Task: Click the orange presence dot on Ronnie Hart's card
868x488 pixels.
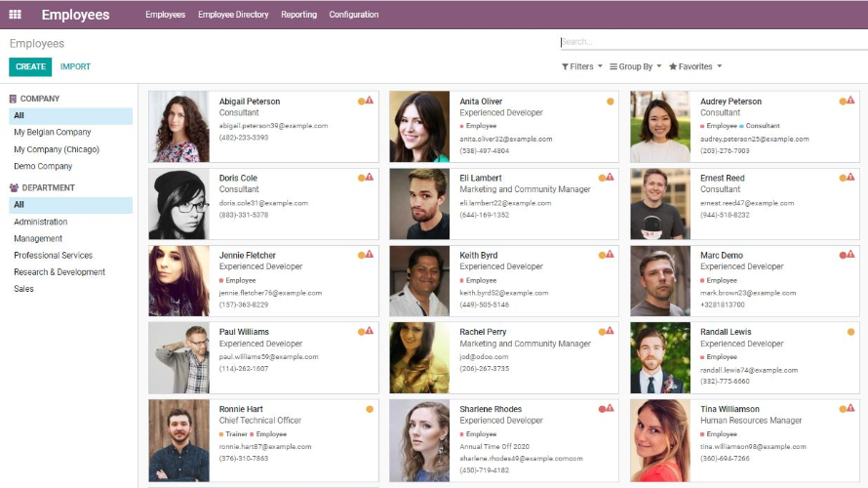Action: coord(370,409)
